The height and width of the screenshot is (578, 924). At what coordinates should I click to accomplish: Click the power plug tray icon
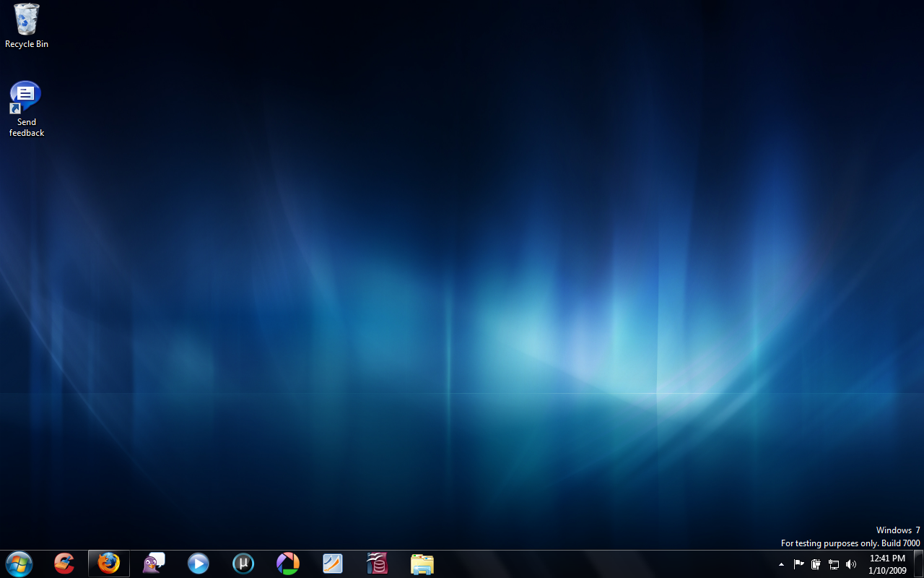point(816,564)
